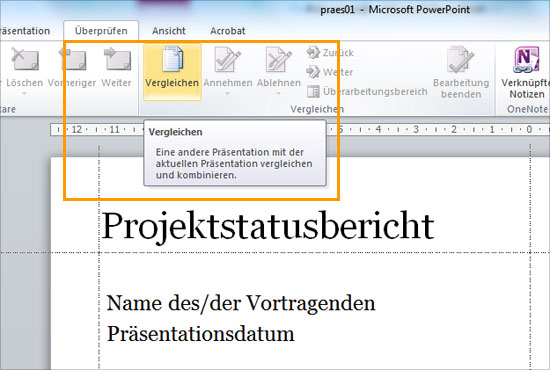Click Bearbeitung beenden icon
Screen dimensions: 550x370
(460, 60)
